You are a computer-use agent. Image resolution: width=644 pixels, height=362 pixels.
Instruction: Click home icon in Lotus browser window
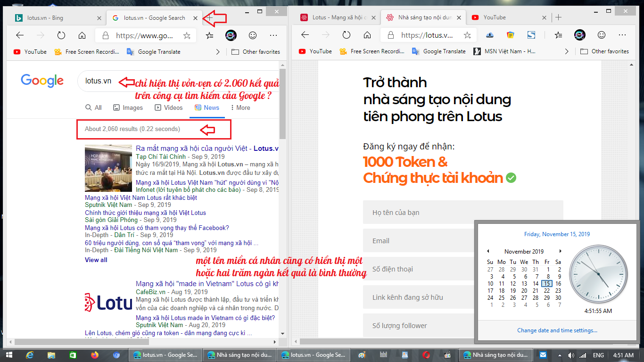pyautogui.click(x=367, y=35)
